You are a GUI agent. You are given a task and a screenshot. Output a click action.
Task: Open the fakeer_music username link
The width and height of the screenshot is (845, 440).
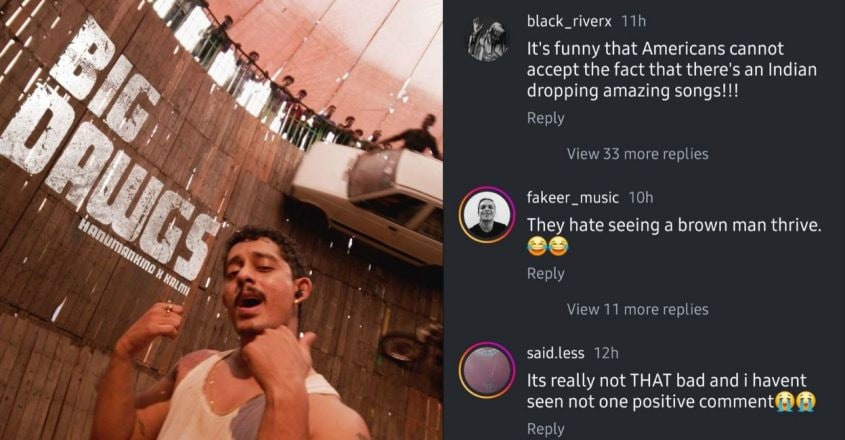click(572, 197)
